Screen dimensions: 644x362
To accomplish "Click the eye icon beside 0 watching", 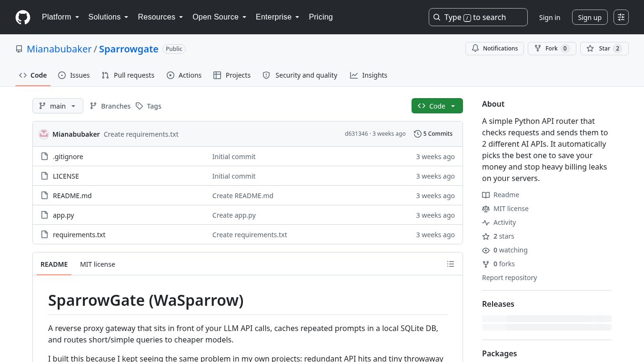I will tap(486, 250).
